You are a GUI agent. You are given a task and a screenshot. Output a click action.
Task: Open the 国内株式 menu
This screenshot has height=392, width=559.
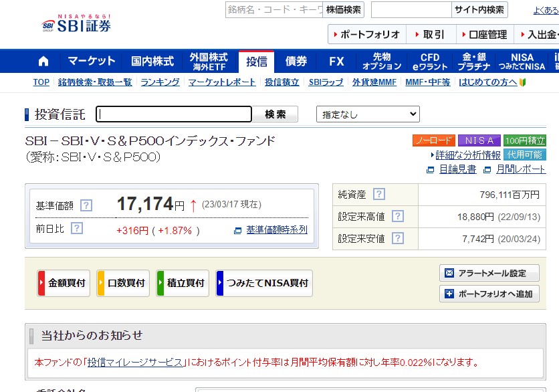152,61
